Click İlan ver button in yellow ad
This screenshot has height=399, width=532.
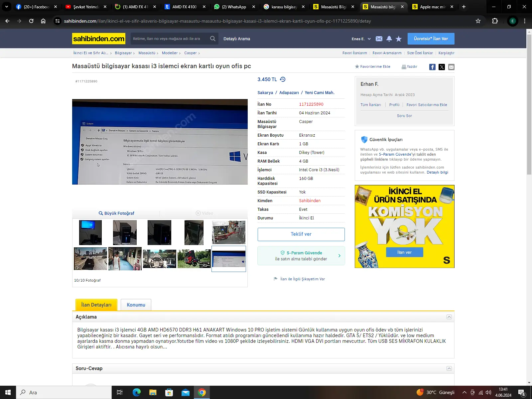click(x=404, y=252)
